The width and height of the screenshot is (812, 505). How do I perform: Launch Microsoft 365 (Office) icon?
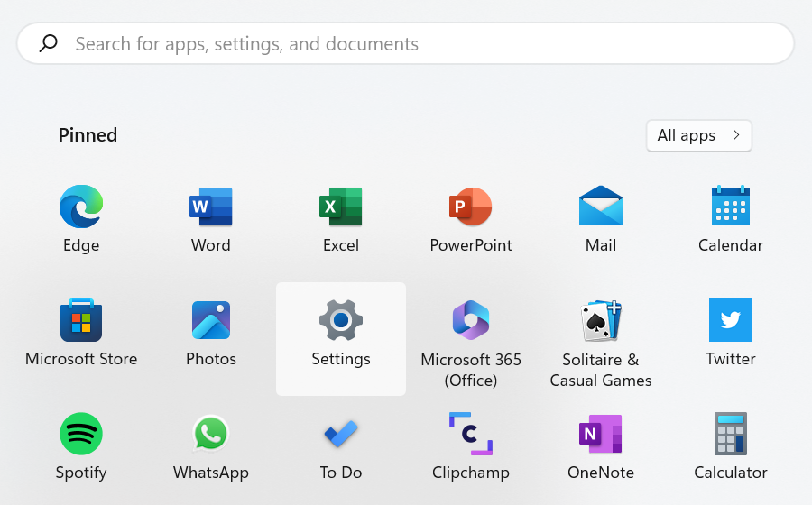[471, 320]
